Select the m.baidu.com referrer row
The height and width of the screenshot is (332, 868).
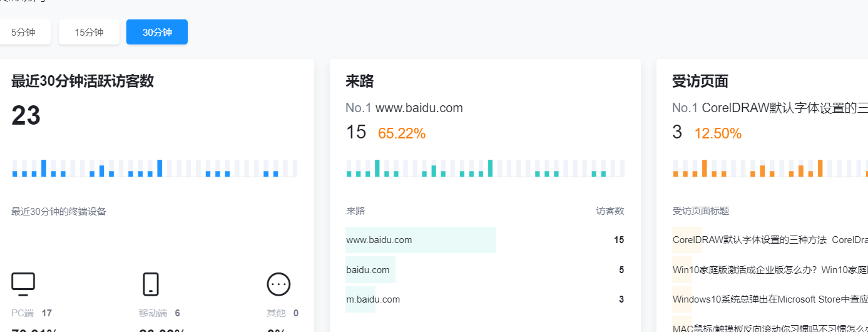374,299
